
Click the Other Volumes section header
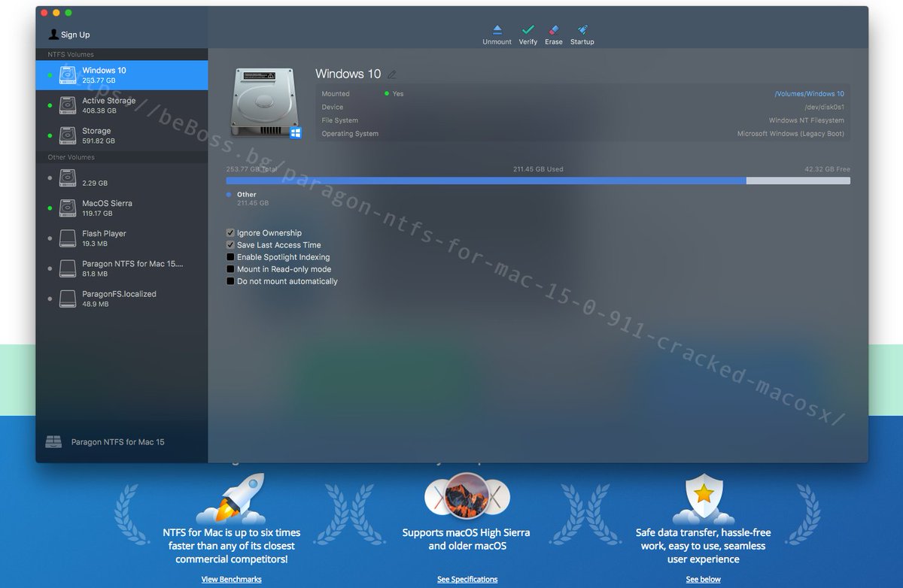(x=71, y=158)
